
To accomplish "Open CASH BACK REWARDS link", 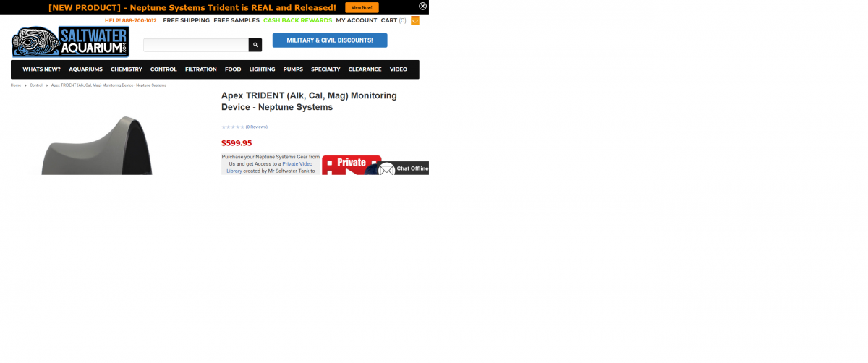I will 297,20.
